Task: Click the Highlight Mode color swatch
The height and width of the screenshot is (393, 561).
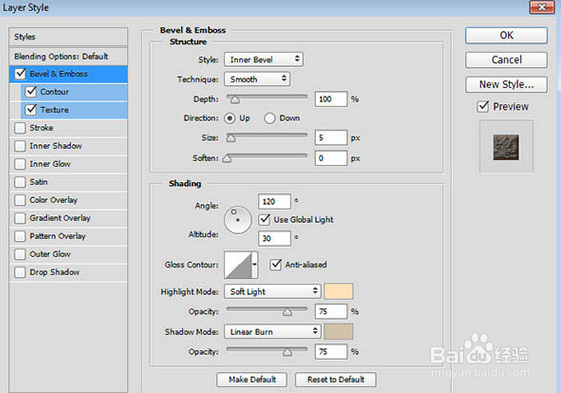Action: (x=338, y=291)
